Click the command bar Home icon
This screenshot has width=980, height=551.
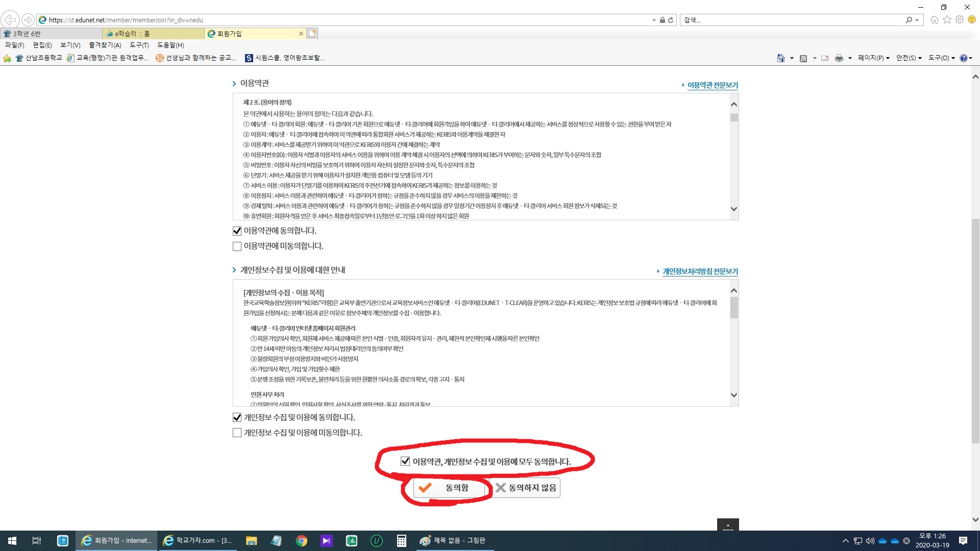[x=780, y=58]
